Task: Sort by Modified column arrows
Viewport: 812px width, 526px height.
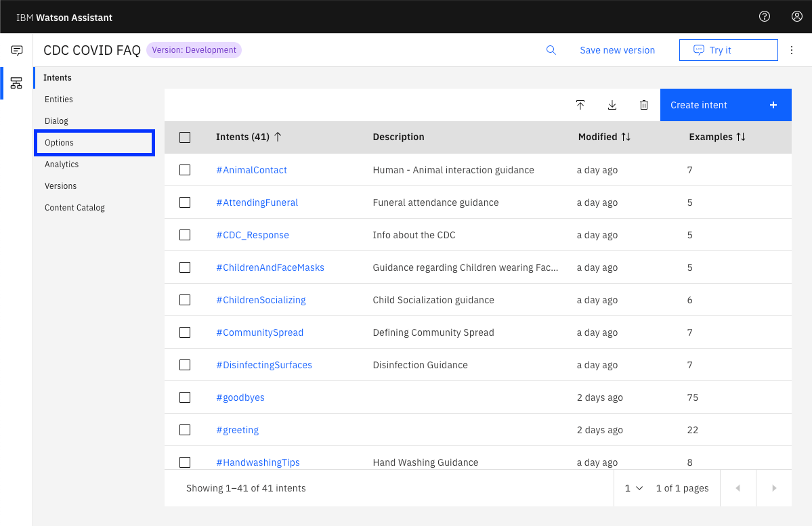Action: (626, 137)
